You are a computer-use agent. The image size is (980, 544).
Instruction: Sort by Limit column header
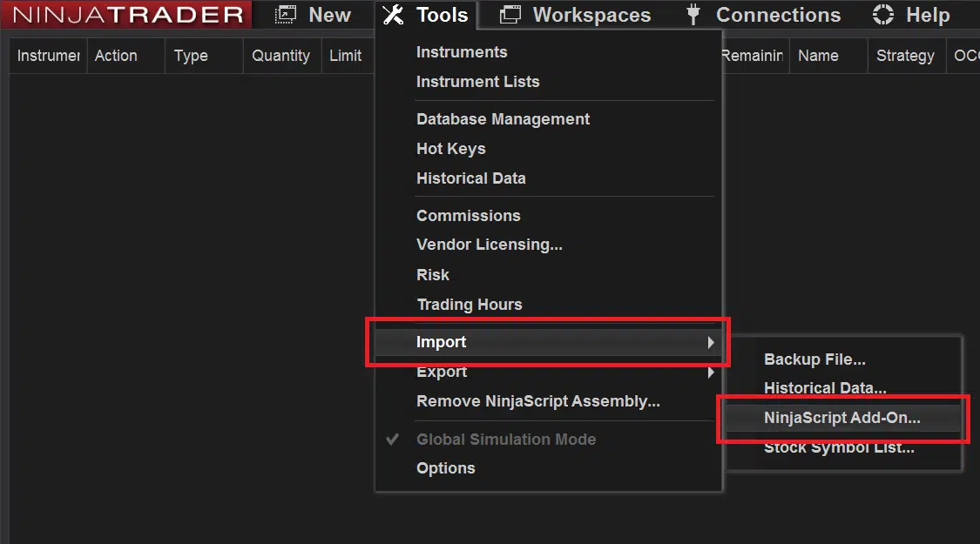348,56
